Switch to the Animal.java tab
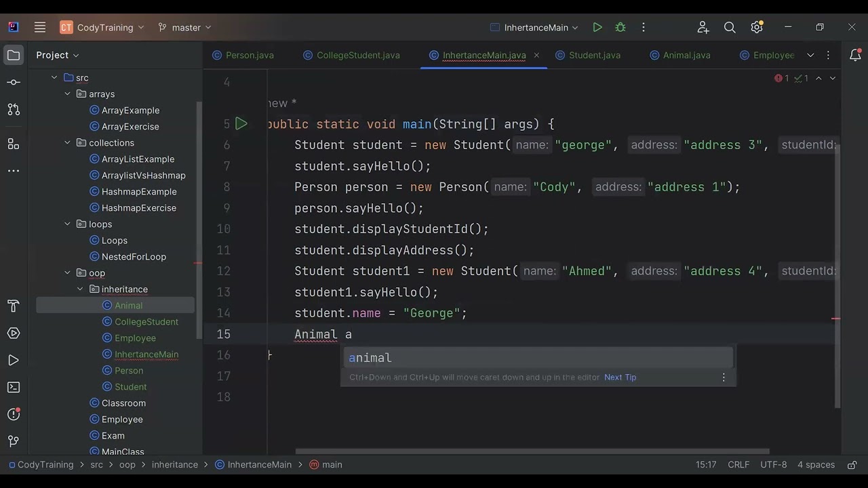The width and height of the screenshot is (868, 488). [679, 55]
